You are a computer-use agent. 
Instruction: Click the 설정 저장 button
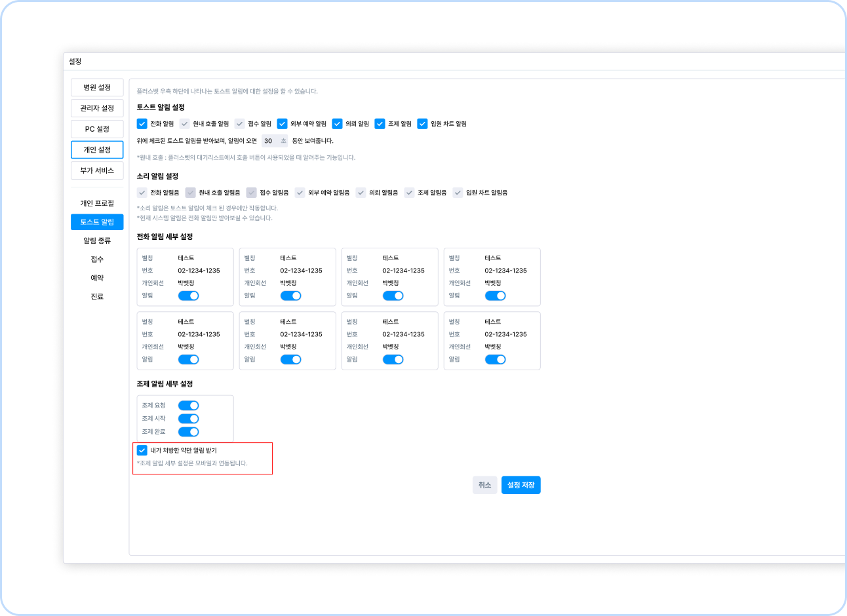(521, 485)
